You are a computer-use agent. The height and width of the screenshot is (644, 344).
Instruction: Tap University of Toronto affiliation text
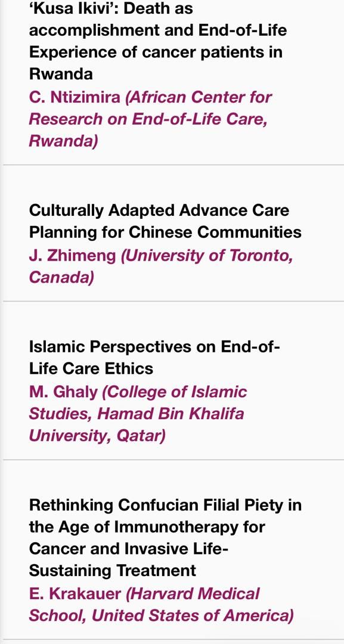tap(207, 256)
